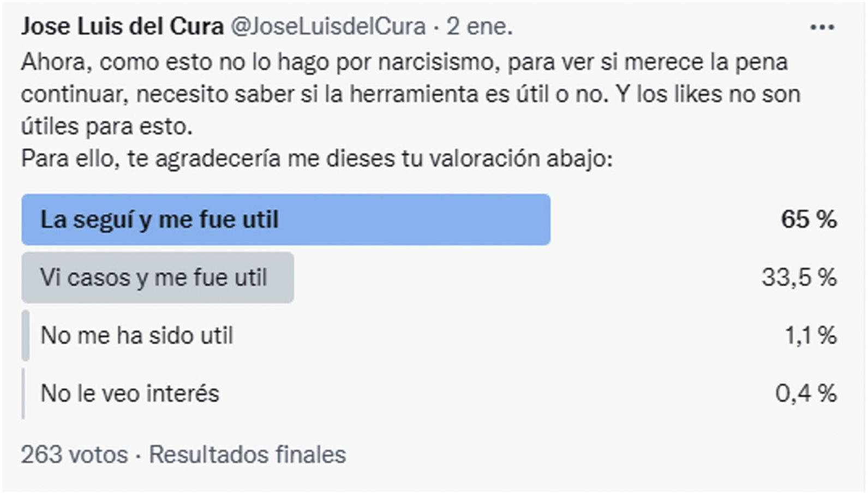Click the '263 votos' vote count
The image size is (868, 494).
click(74, 454)
